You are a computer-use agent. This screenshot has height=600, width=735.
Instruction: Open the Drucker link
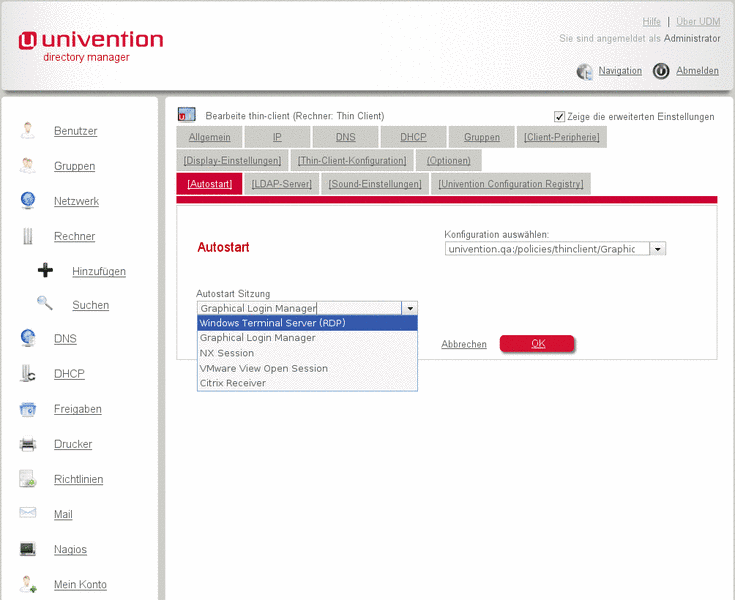coord(73,444)
